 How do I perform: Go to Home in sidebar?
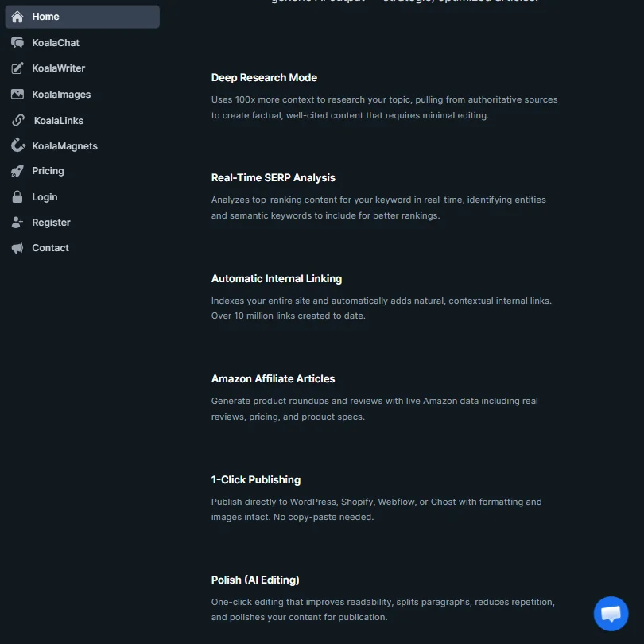(82, 17)
